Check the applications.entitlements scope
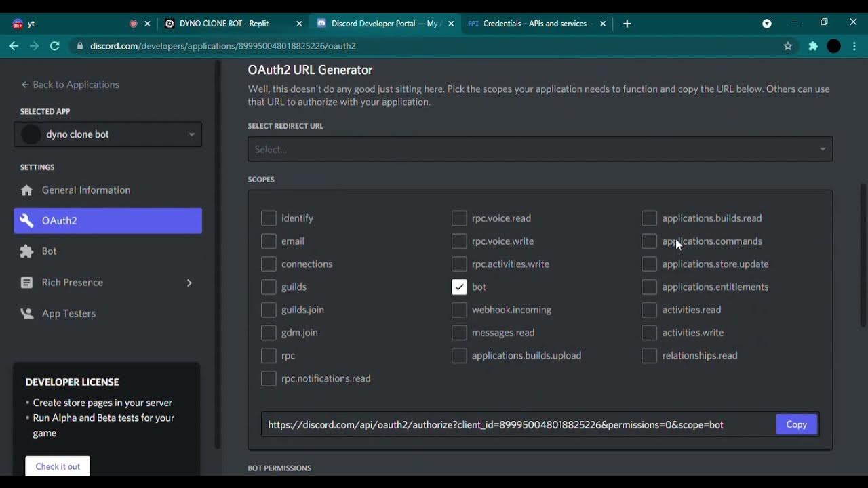This screenshot has width=868, height=488. point(649,287)
